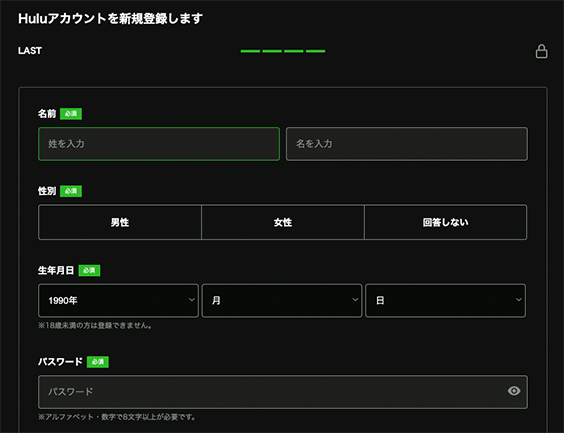
Task: Click the 必須 badge next to パスワード
Action: click(98, 362)
